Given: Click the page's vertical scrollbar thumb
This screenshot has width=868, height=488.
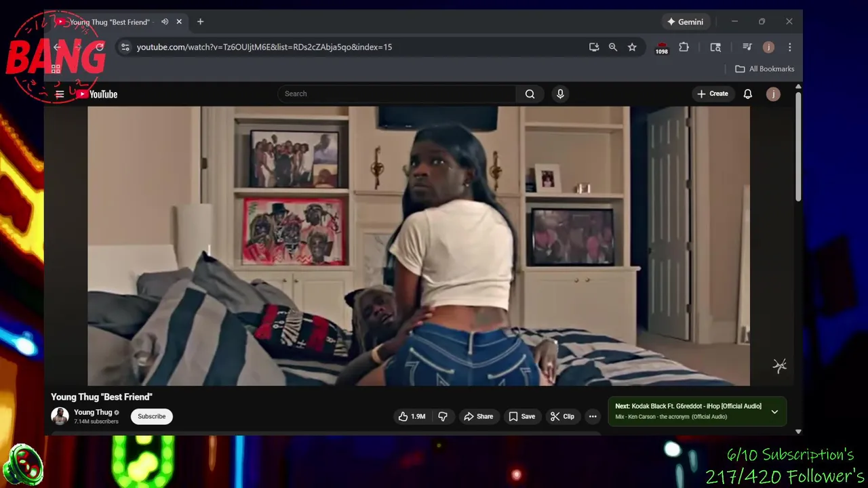Looking at the screenshot, I should 798,146.
